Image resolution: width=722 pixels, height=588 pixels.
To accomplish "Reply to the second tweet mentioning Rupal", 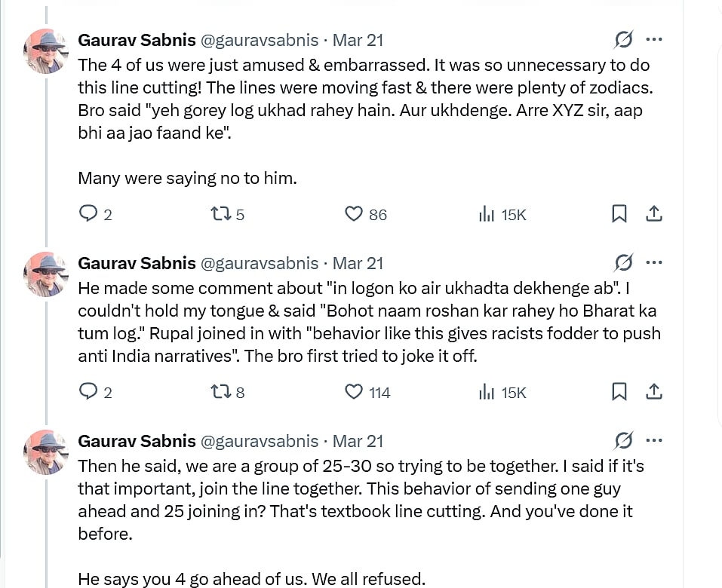I will pos(89,392).
